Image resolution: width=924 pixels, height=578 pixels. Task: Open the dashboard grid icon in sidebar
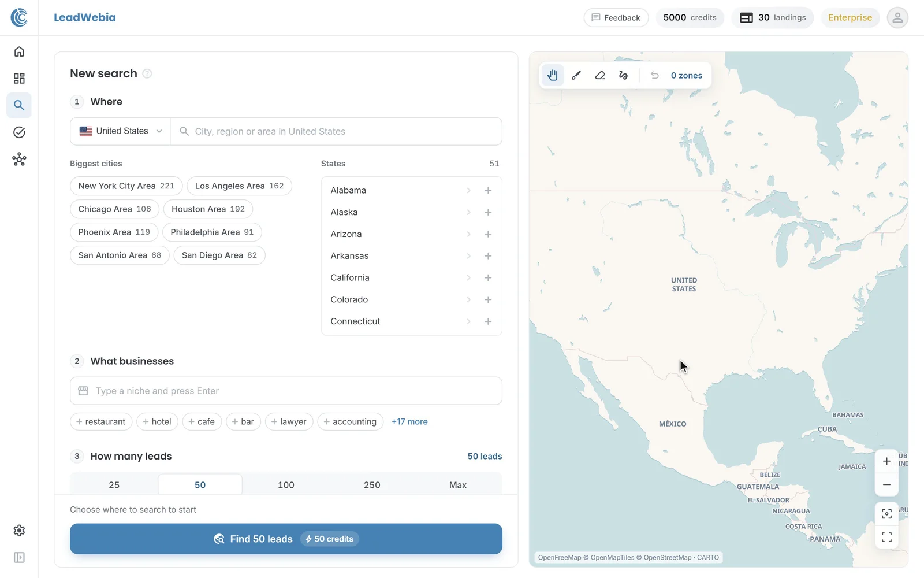click(x=19, y=78)
